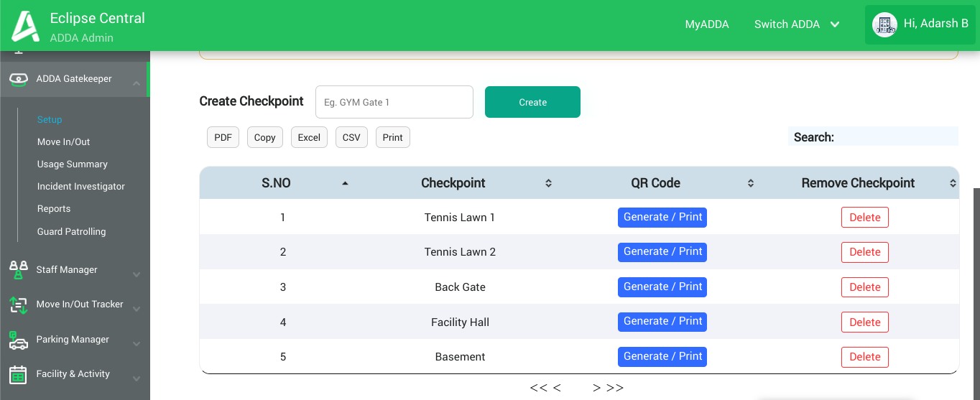Open MyADDA from top bar

(x=707, y=24)
